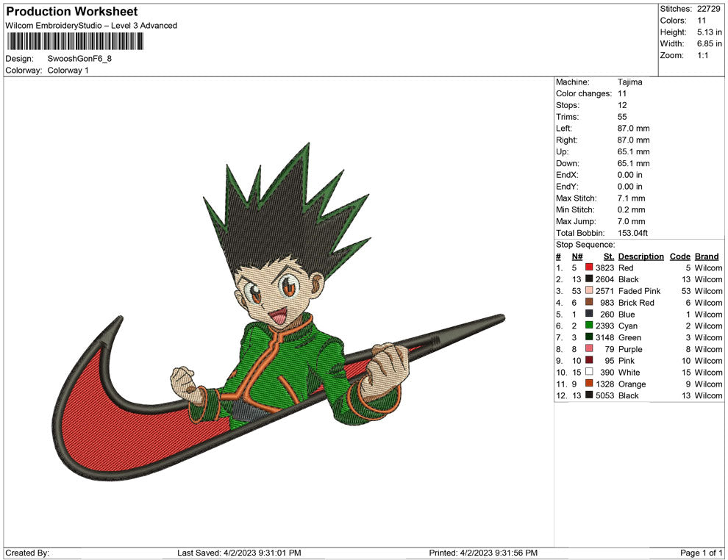
Task: Click the Colors value 11
Action: click(701, 21)
